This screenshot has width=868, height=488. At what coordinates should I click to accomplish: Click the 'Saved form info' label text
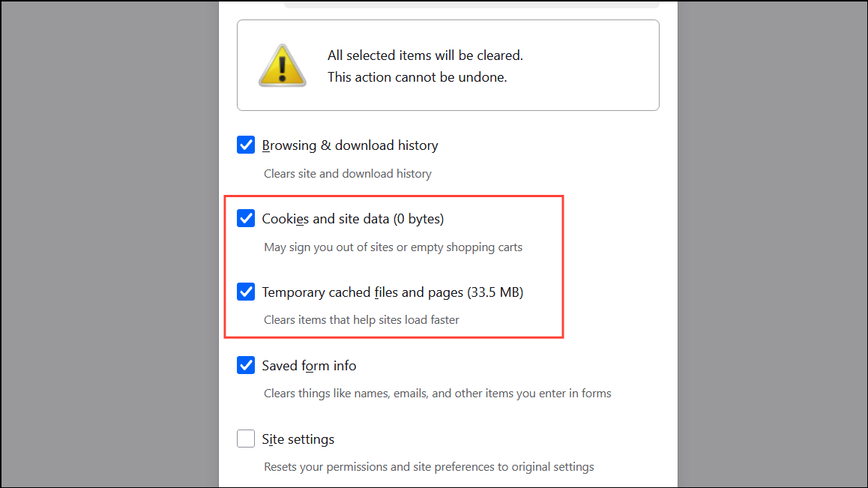pos(309,366)
